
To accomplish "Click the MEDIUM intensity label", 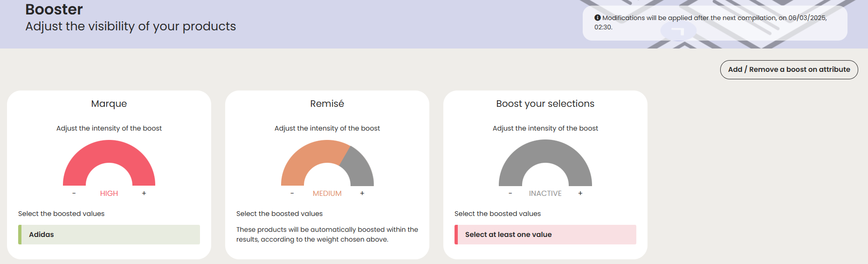I will [327, 193].
